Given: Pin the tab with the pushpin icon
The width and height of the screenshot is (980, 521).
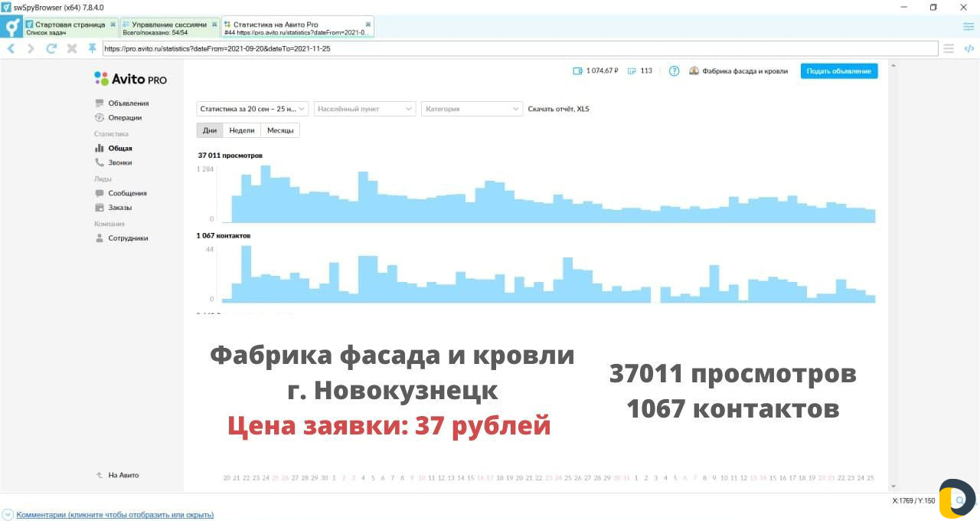Looking at the screenshot, I should tap(92, 48).
